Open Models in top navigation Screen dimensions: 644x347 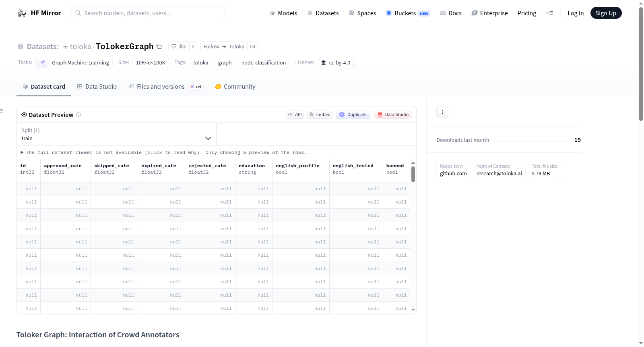[283, 13]
